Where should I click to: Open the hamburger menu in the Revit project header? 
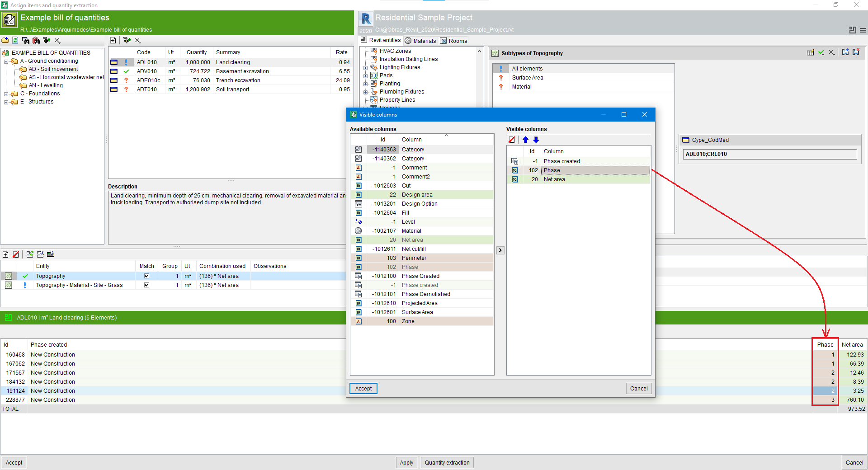(x=863, y=30)
